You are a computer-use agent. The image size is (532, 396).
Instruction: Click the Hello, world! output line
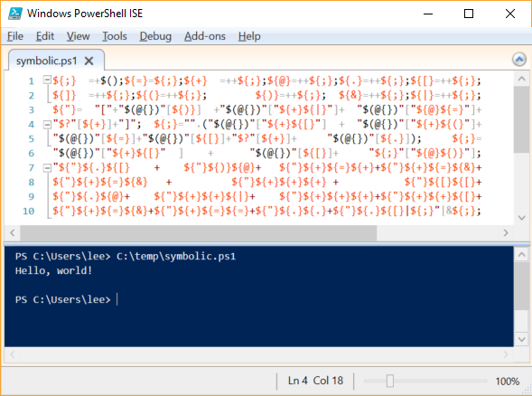pos(53,270)
